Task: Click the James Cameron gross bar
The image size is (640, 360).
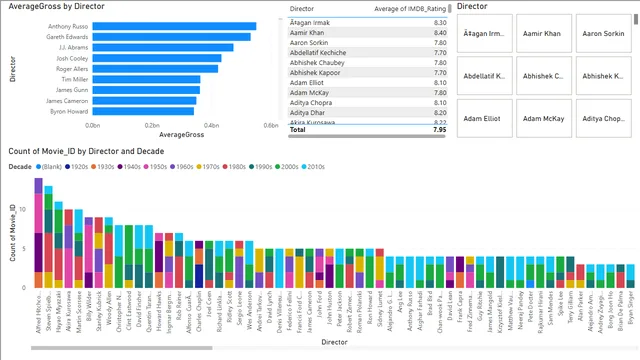Action: pyautogui.click(x=144, y=100)
